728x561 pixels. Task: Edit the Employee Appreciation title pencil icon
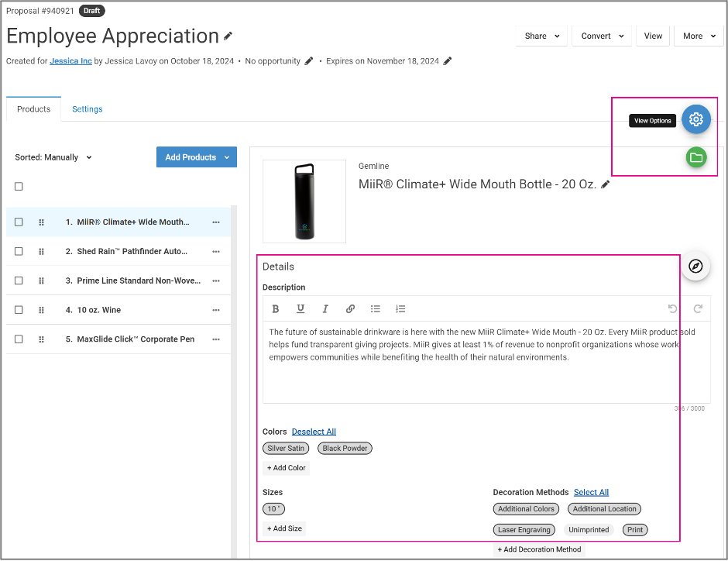point(228,36)
